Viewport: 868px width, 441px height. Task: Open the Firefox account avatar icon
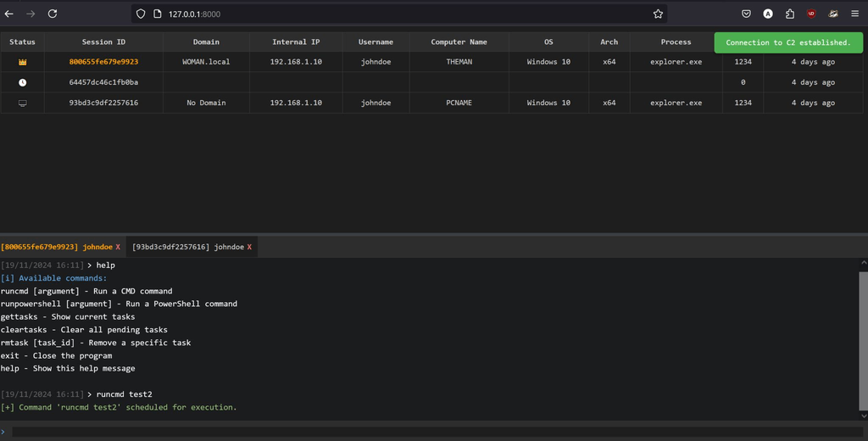(768, 14)
